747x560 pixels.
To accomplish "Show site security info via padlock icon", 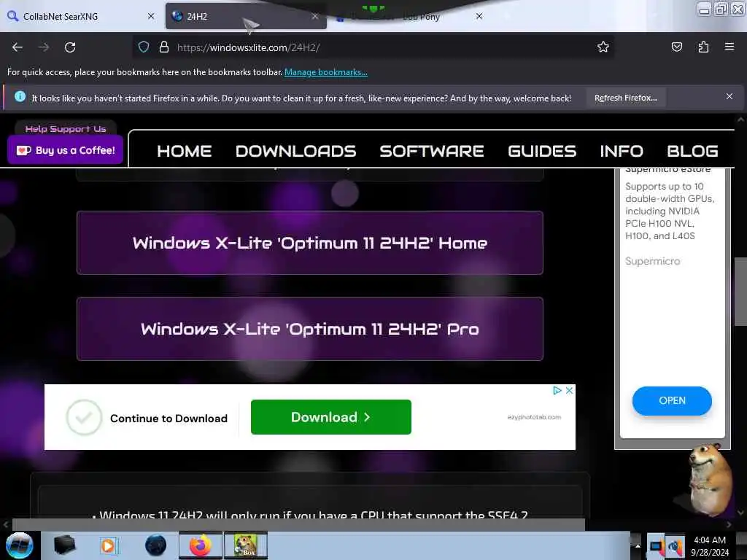I will click(x=164, y=47).
